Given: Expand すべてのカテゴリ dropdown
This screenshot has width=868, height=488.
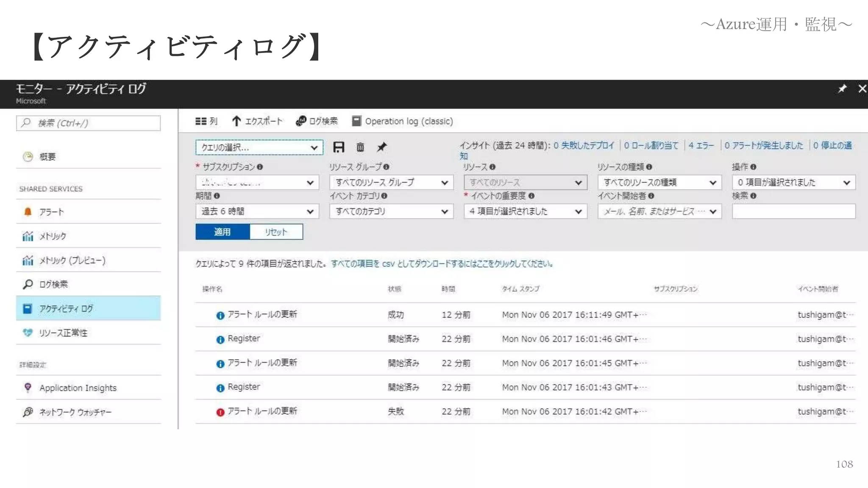Looking at the screenshot, I should (391, 211).
